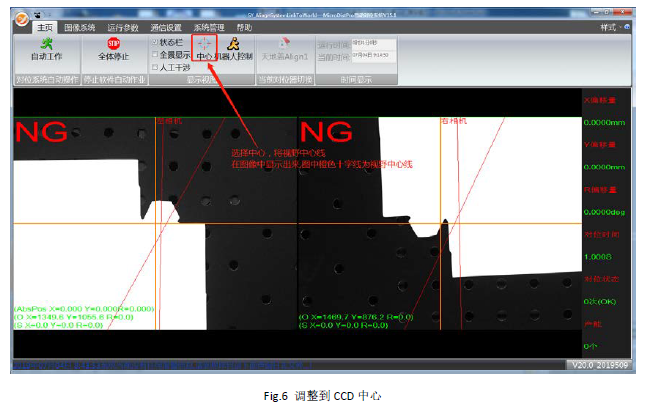Image resolution: width=650 pixels, height=407 pixels.
Task: Open the 系统管理 tab
Action: tap(209, 28)
